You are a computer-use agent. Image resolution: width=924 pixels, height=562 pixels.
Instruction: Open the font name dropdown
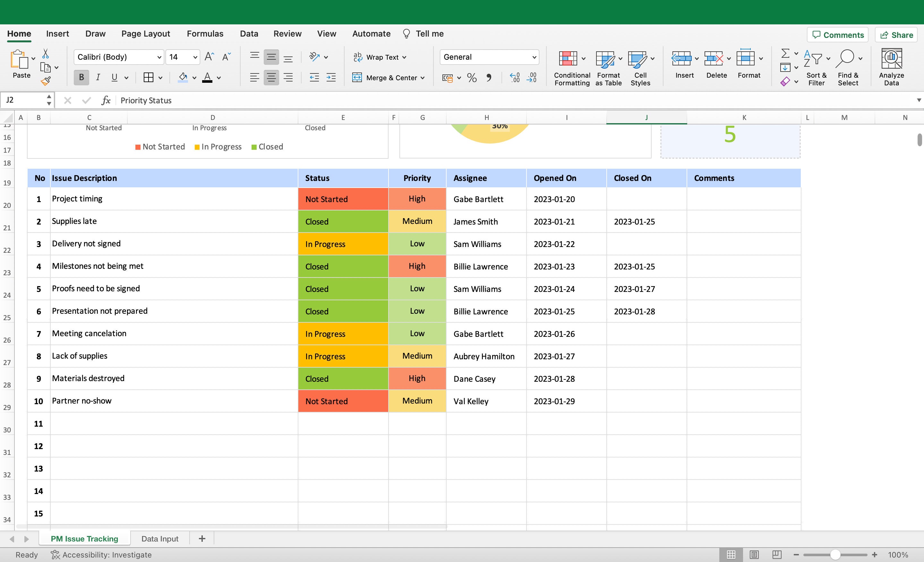pos(159,57)
